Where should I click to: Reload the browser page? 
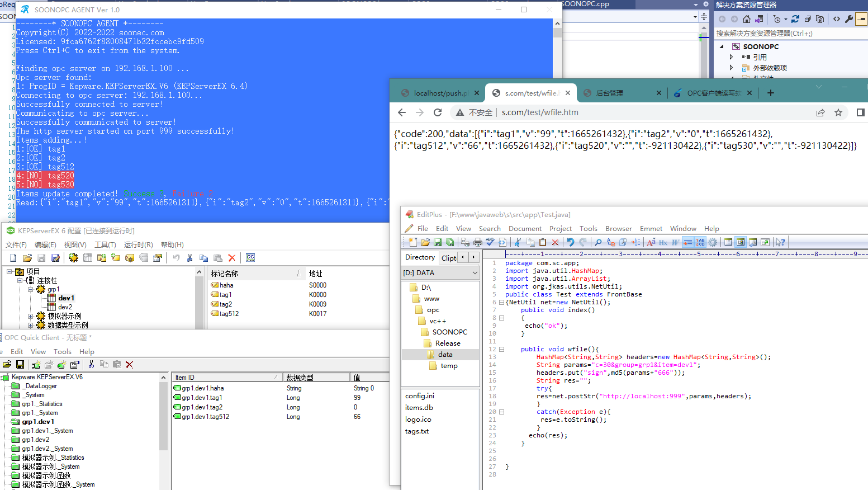[x=438, y=112]
